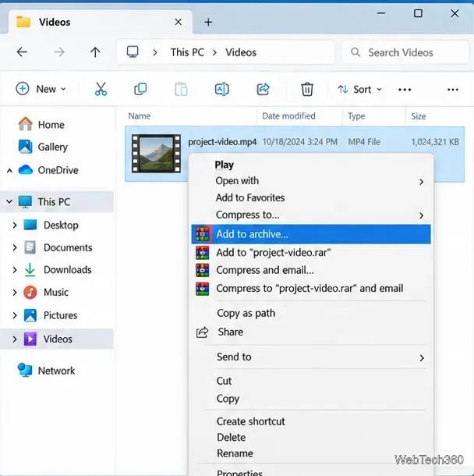Open the Compress to... submenu
Image resolution: width=474 pixels, height=476 pixels.
(x=311, y=215)
